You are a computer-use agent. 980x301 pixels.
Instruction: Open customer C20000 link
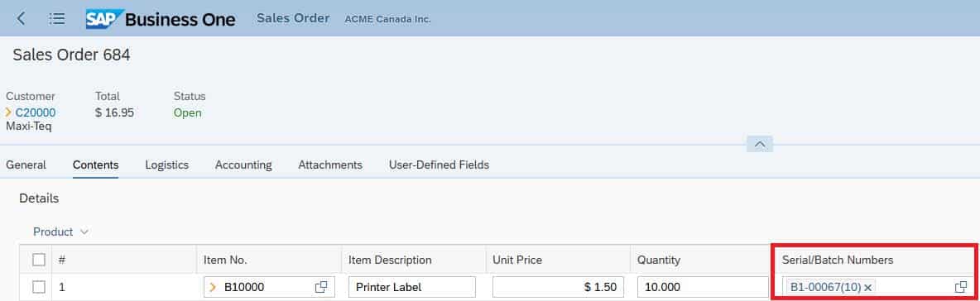coord(36,112)
